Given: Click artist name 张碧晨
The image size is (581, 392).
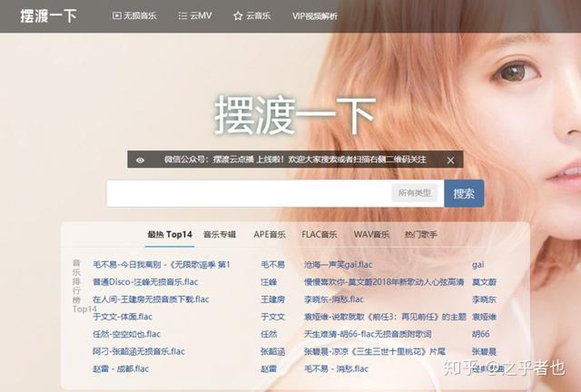Looking at the screenshot, I should click(x=484, y=351).
